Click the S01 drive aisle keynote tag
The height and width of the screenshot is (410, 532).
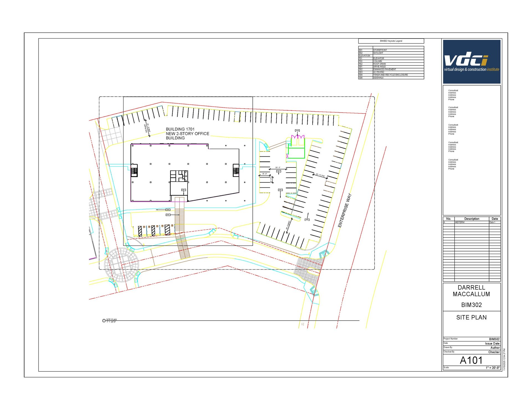point(278,171)
